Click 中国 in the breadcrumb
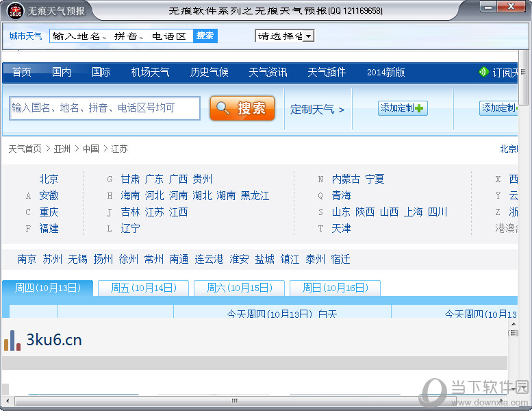The height and width of the screenshot is (411, 532). [91, 149]
